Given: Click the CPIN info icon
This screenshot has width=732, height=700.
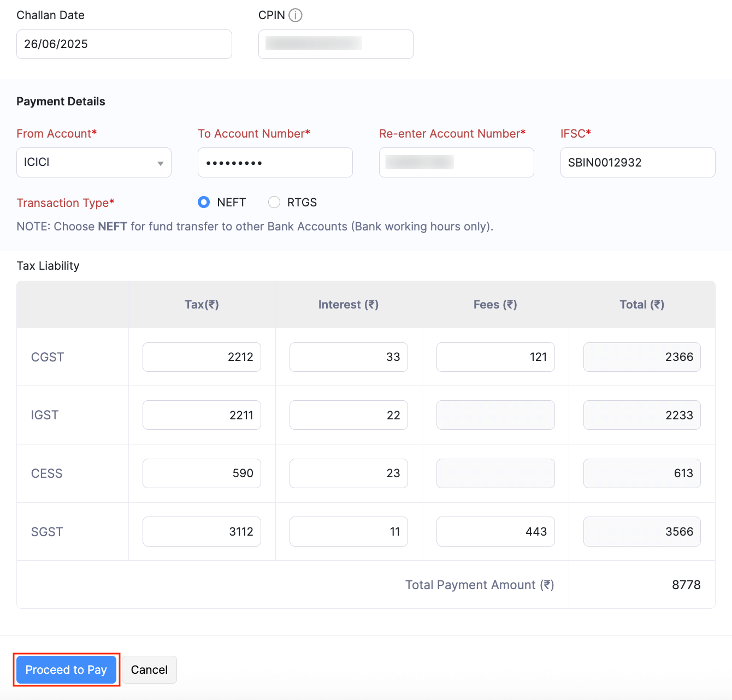Looking at the screenshot, I should coord(296,15).
